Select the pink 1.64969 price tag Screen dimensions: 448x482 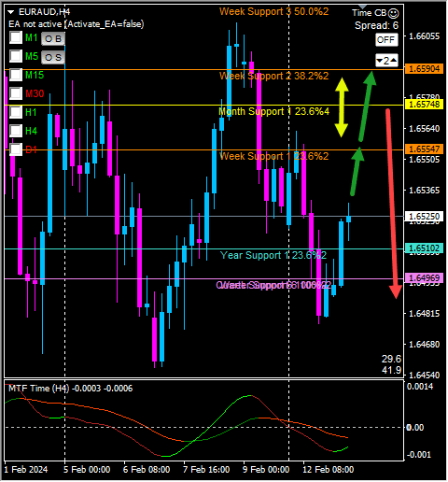tap(425, 277)
